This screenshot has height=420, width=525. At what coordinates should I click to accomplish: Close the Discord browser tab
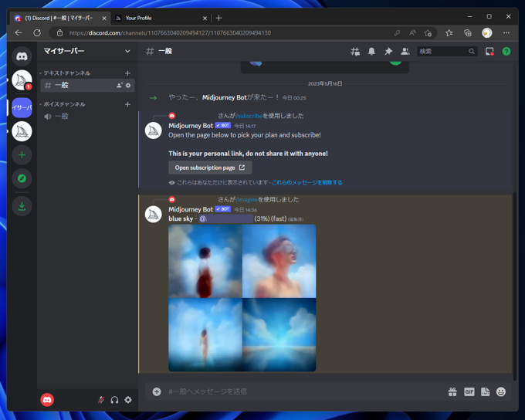104,18
